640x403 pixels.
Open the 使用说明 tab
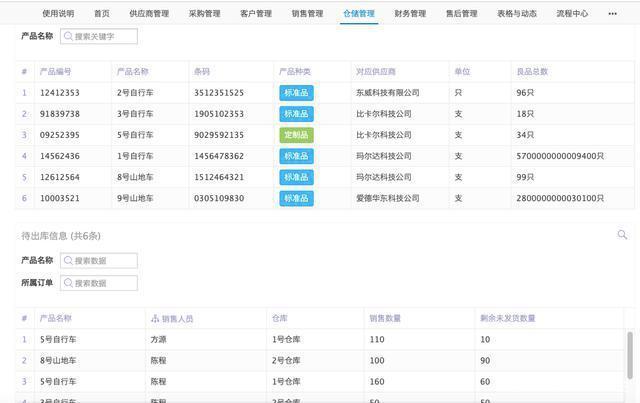coord(58,14)
